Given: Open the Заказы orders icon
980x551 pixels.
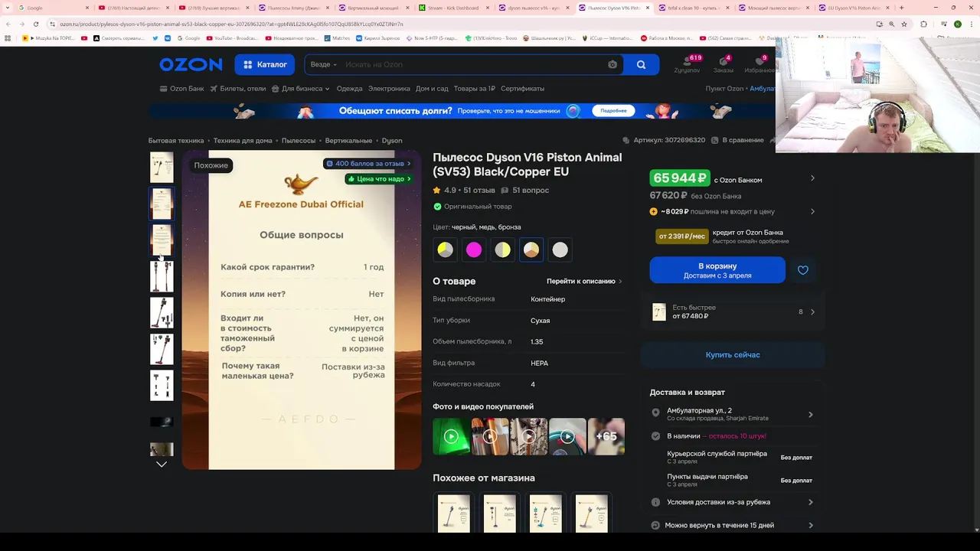Looking at the screenshot, I should pyautogui.click(x=724, y=64).
